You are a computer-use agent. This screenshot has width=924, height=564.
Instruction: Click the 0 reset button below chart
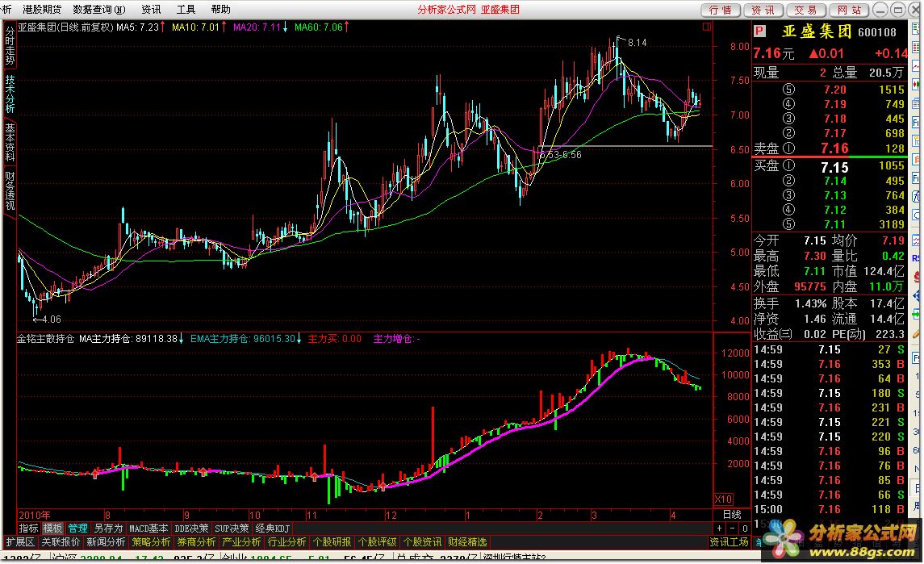745,528
